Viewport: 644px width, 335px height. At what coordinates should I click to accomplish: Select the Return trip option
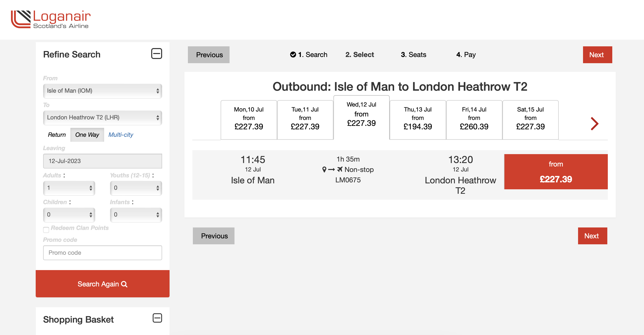tap(57, 135)
